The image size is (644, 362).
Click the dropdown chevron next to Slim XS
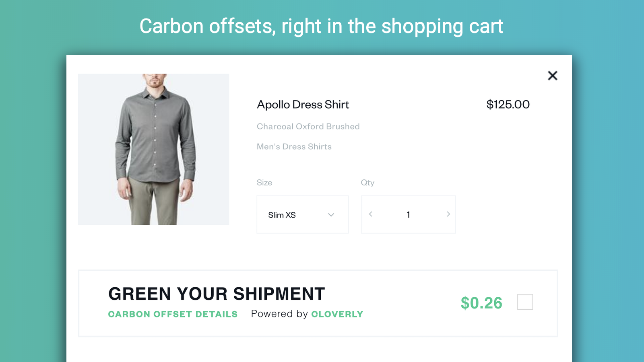tap(331, 215)
